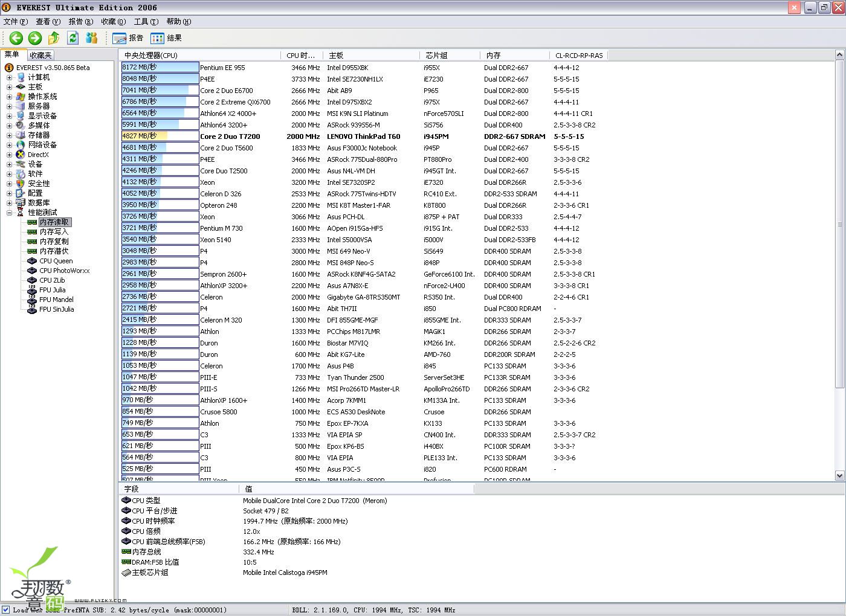Expand the 配置 tree node

pyautogui.click(x=9, y=193)
